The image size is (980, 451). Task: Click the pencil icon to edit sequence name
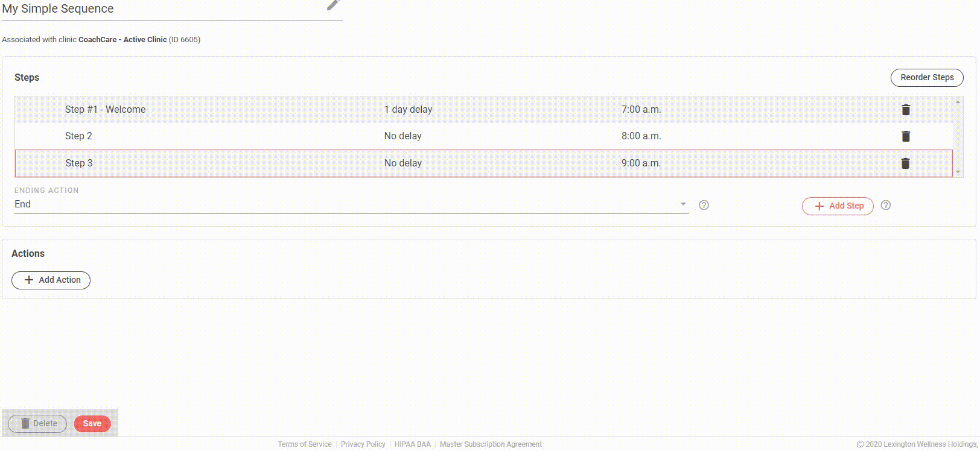333,5
